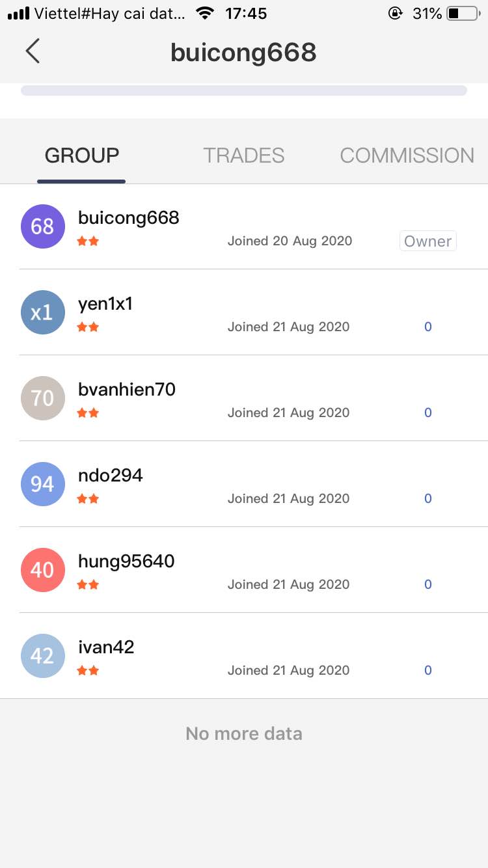Tap the red 40 avatar of hung95640
The image size is (488, 868).
pos(43,570)
